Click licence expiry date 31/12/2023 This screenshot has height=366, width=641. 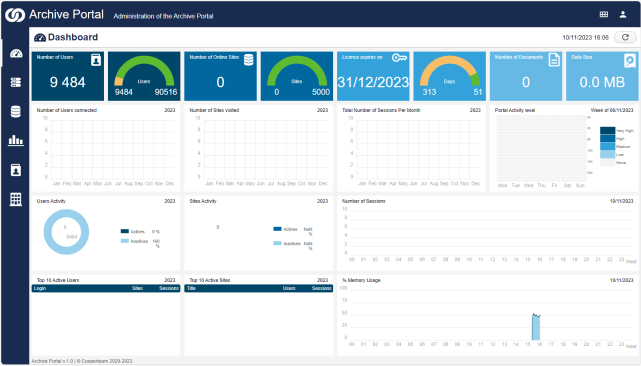point(373,83)
